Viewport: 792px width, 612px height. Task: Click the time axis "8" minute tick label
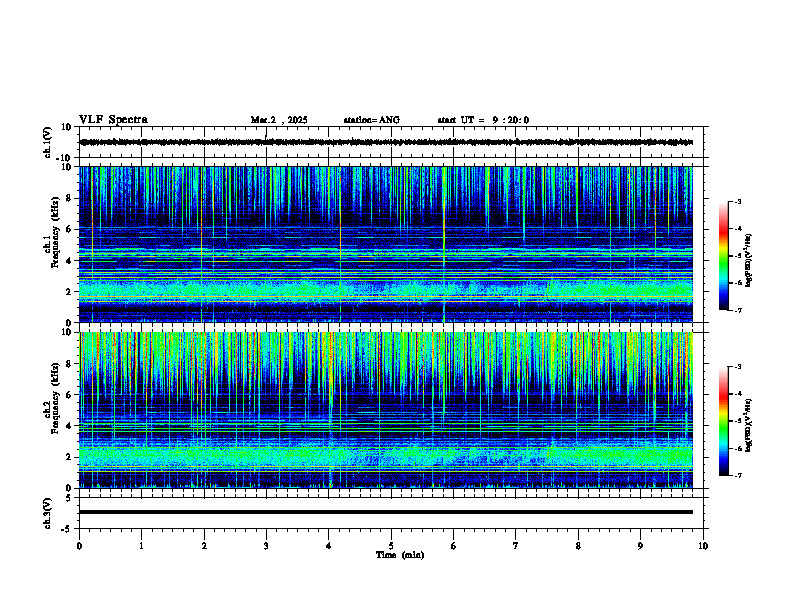tap(578, 546)
